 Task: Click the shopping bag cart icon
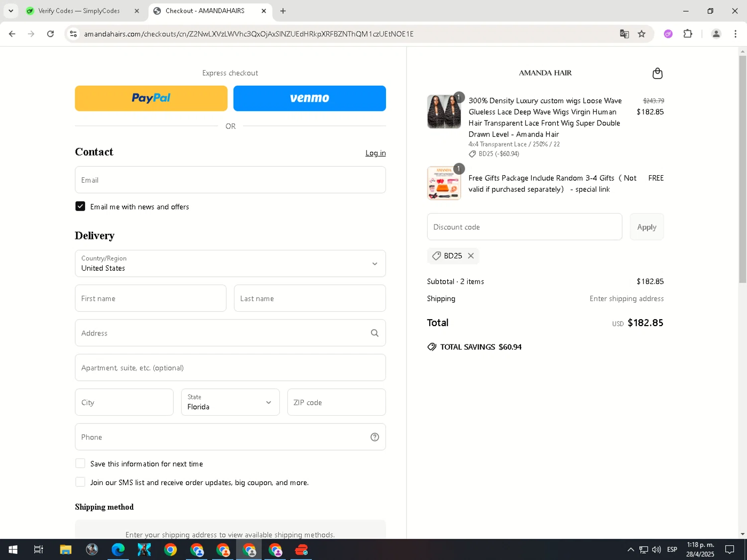657,73
